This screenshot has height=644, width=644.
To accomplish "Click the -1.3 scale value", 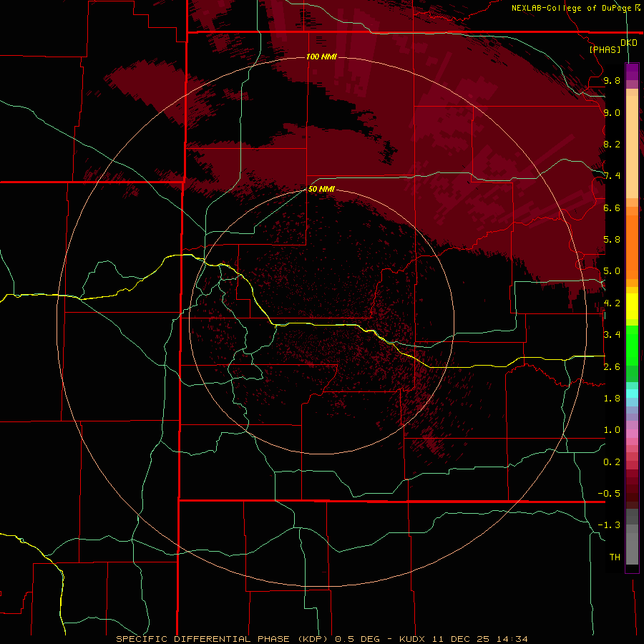I will click(x=609, y=525).
